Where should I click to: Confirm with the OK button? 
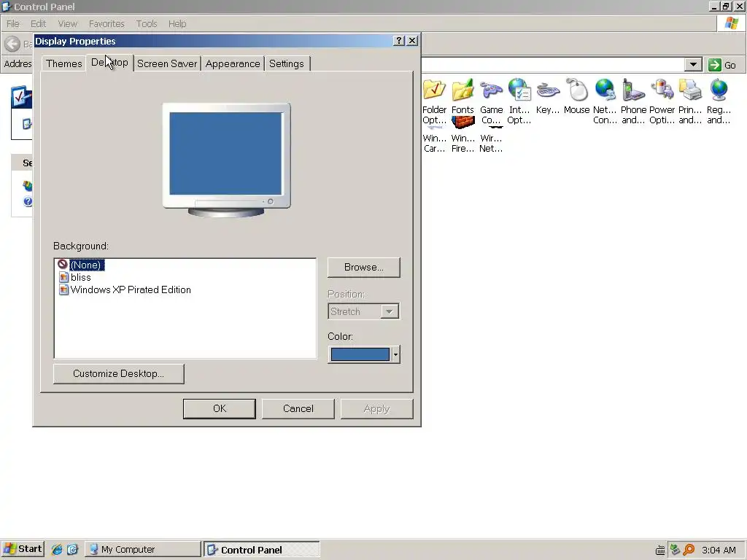click(x=220, y=408)
